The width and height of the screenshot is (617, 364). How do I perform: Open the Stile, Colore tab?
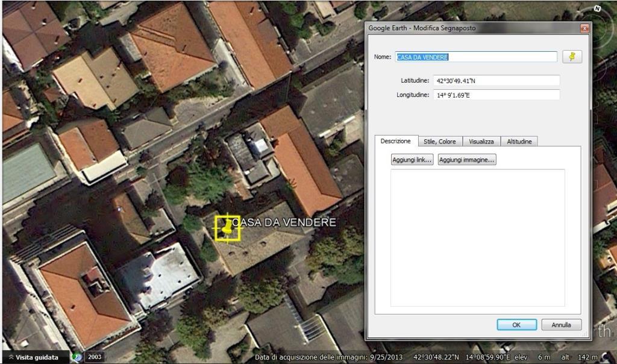(x=439, y=141)
